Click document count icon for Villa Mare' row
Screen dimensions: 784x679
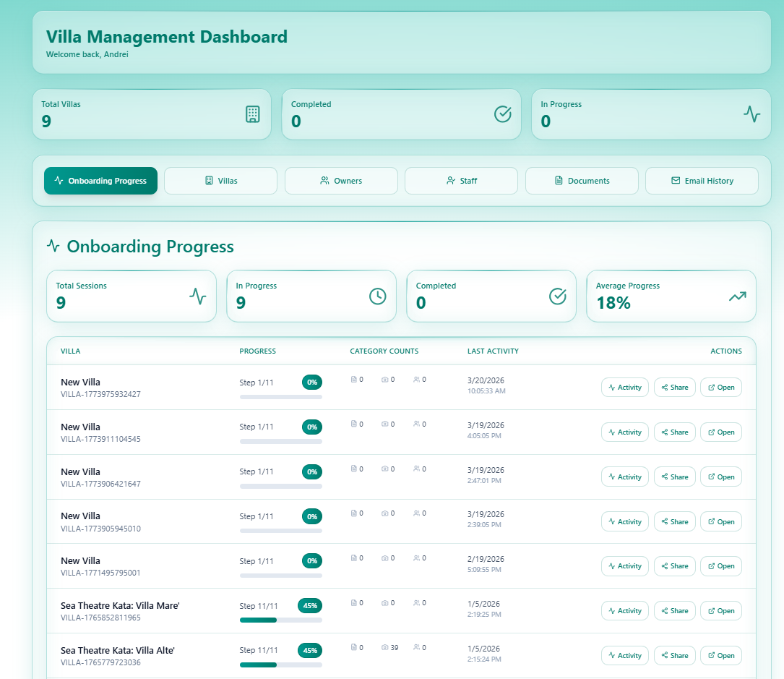[x=354, y=603]
